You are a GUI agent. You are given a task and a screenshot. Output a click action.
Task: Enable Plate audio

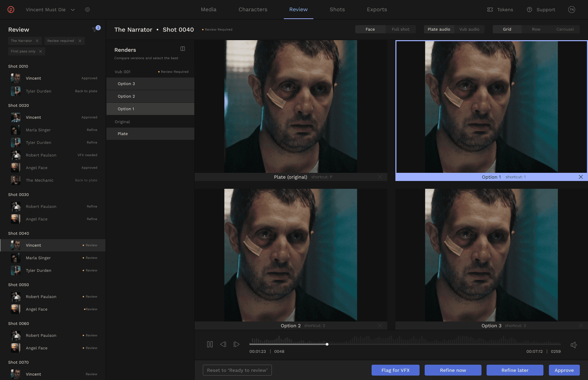pos(439,29)
